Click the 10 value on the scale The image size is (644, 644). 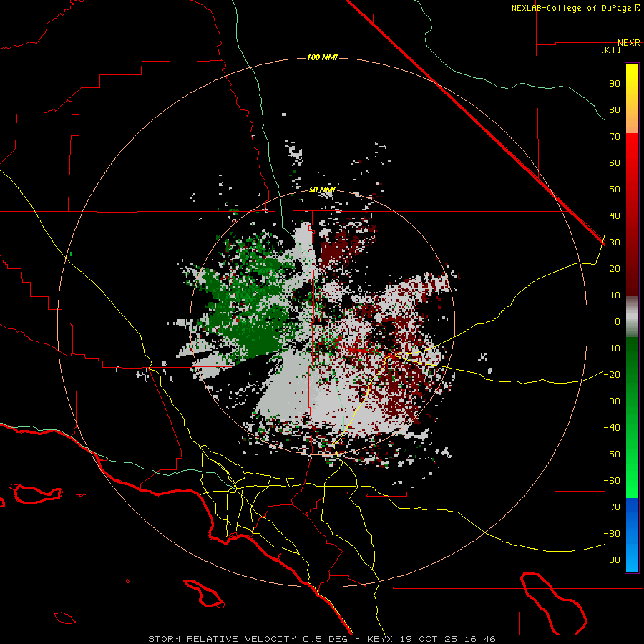615,296
